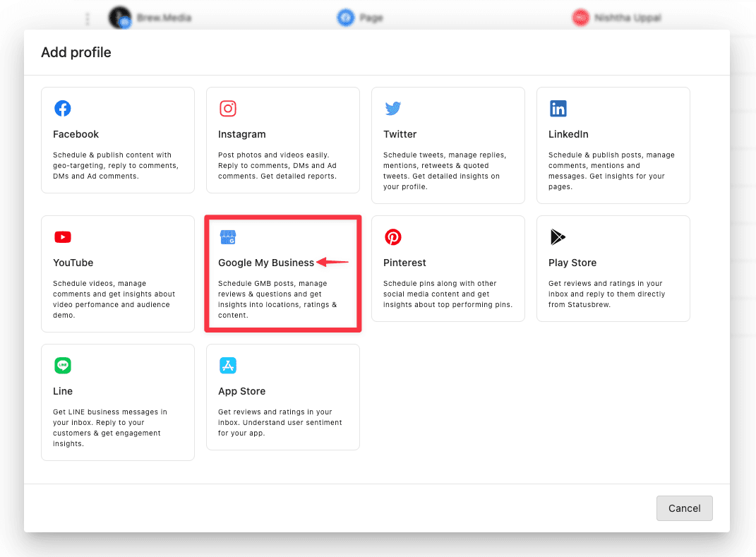The height and width of the screenshot is (557, 756).
Task: Click the blue Page icon in background
Action: (346, 18)
